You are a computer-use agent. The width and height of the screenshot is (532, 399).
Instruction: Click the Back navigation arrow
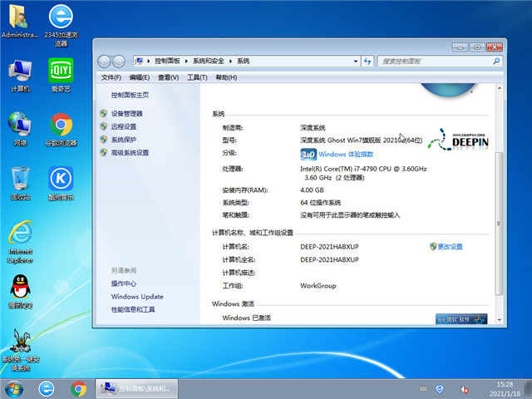coord(104,62)
